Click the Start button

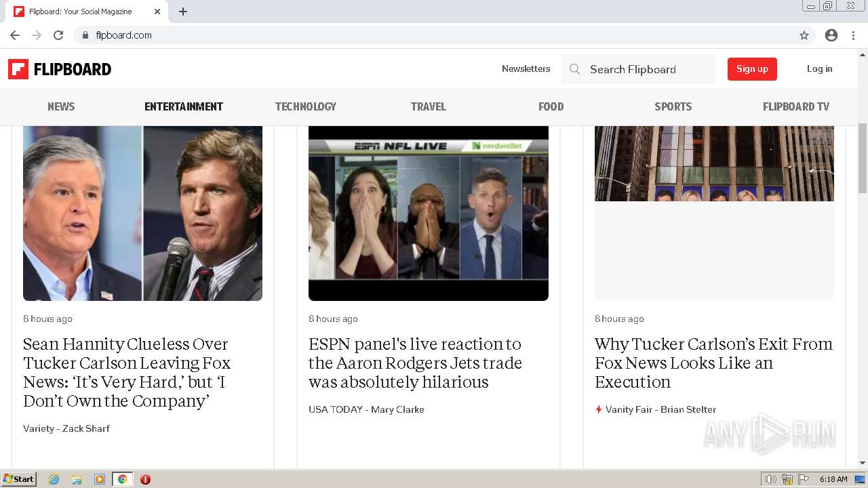19,479
